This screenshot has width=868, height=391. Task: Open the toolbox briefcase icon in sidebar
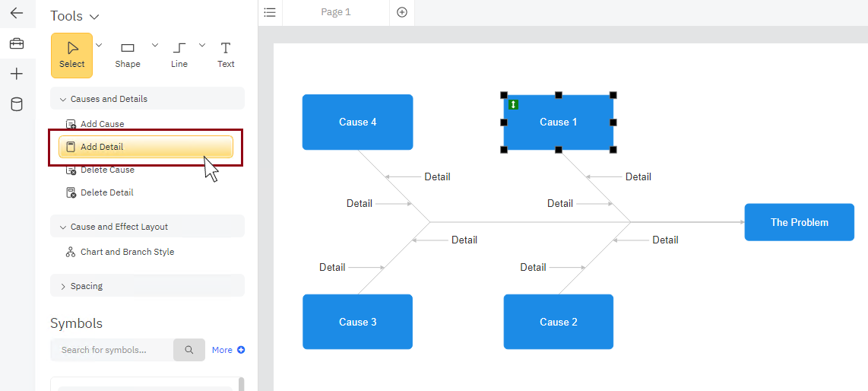click(x=17, y=43)
